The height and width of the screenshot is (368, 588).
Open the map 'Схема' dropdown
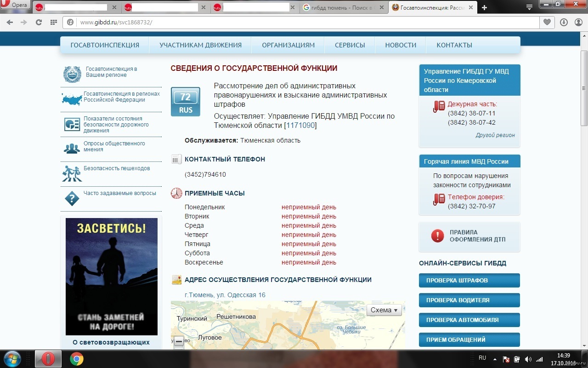(x=384, y=310)
